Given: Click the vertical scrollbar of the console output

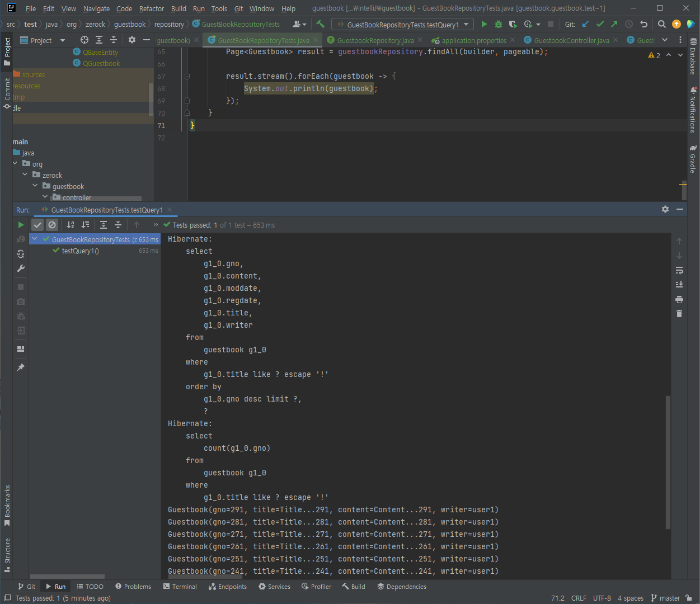Looking at the screenshot, I should click(668, 462).
